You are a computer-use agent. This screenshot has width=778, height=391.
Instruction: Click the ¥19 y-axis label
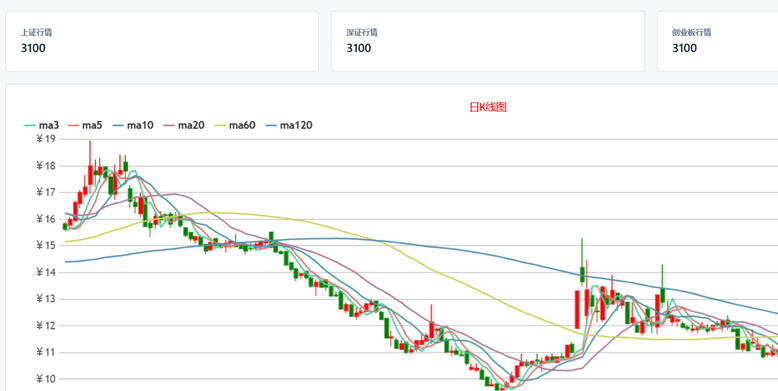(x=47, y=139)
